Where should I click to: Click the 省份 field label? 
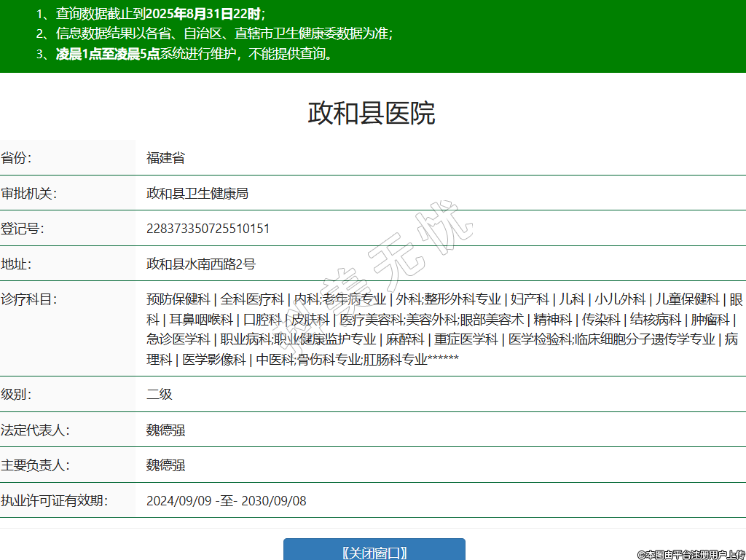click(x=16, y=158)
